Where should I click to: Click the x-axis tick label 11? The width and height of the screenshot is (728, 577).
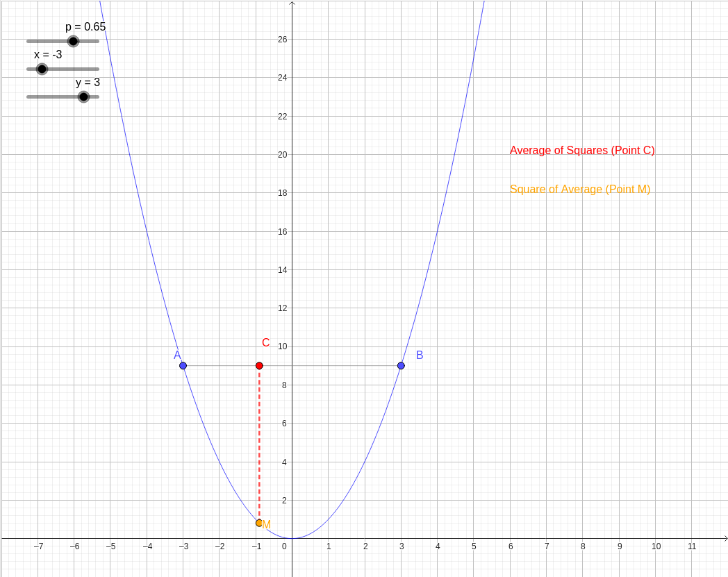click(692, 546)
